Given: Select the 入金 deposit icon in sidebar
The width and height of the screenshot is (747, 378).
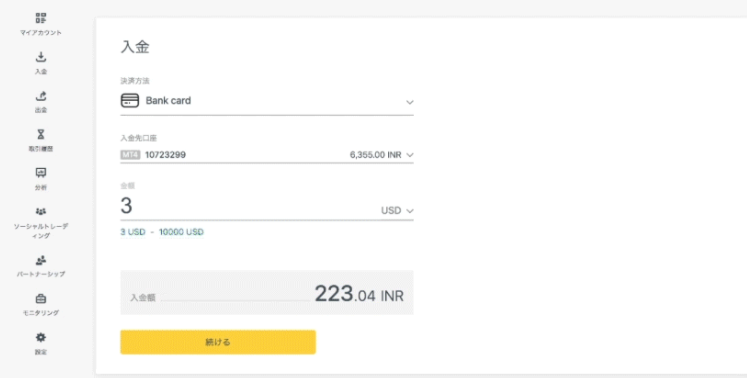Looking at the screenshot, I should coord(41,57).
